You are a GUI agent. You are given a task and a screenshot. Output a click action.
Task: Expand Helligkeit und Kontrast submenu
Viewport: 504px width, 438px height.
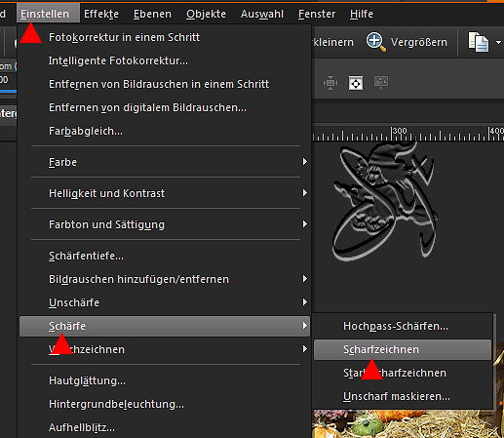[x=165, y=193]
